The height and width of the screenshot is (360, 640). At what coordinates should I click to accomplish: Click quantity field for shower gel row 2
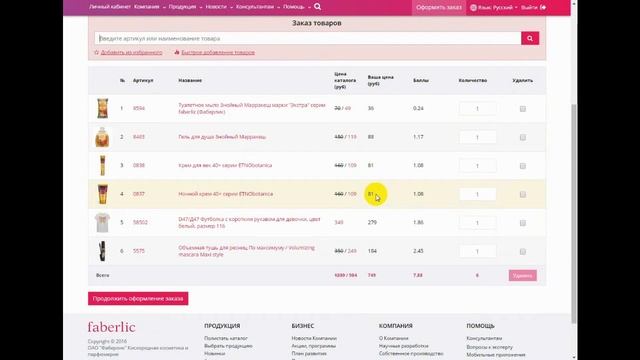pos(477,137)
